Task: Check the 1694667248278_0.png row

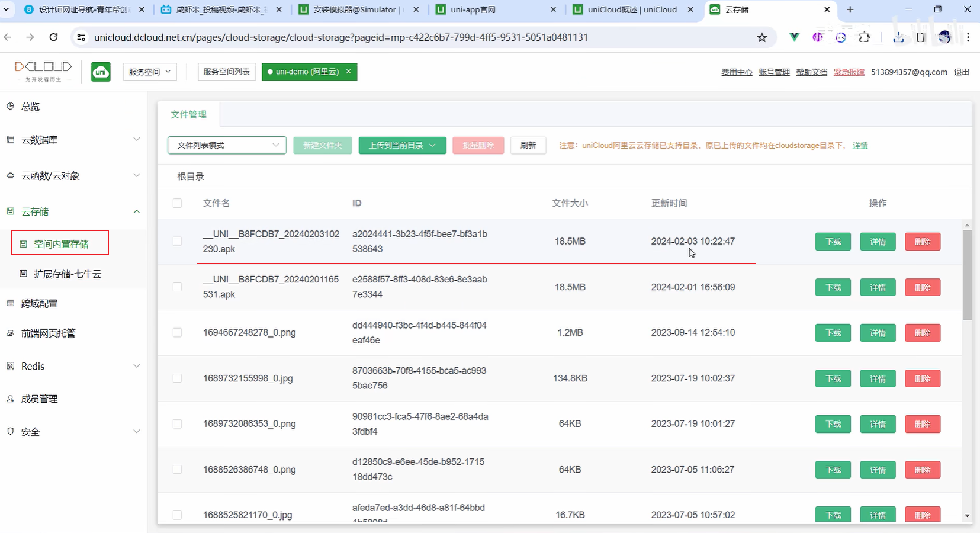Action: (177, 333)
